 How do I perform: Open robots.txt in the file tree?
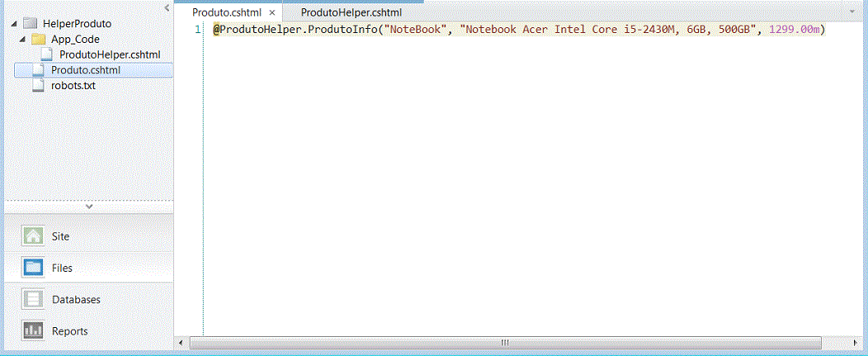[73, 86]
